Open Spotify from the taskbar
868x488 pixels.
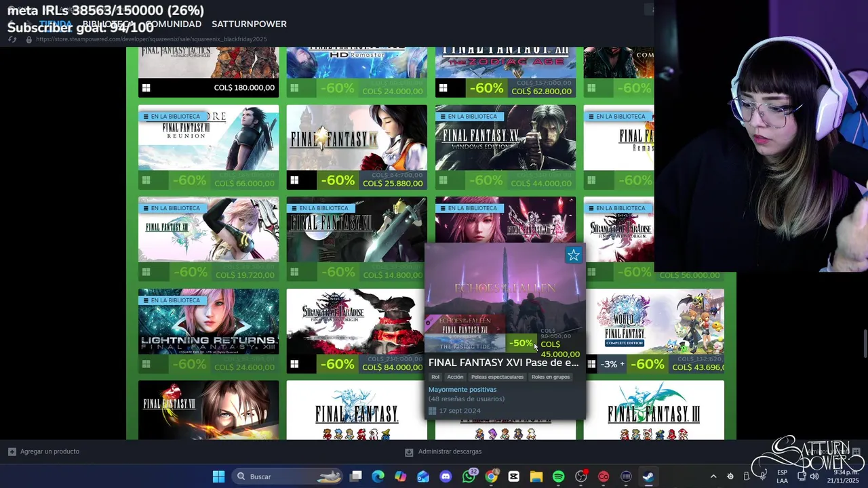[x=558, y=476]
